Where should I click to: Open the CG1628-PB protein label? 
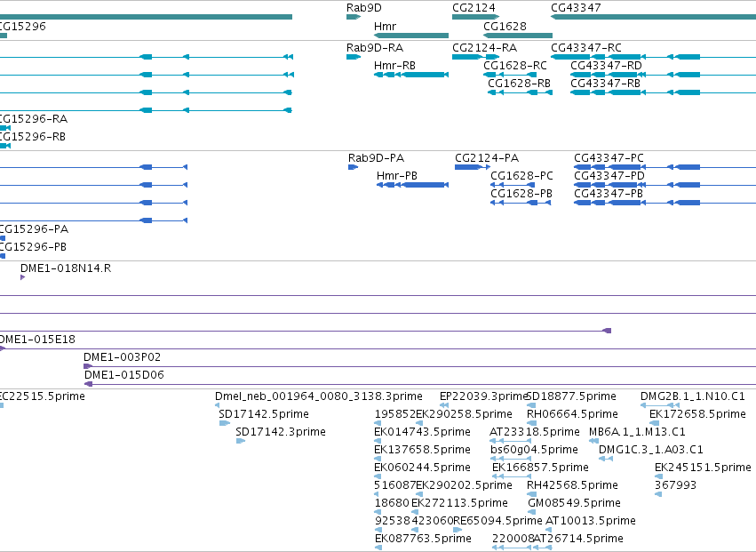click(x=521, y=194)
